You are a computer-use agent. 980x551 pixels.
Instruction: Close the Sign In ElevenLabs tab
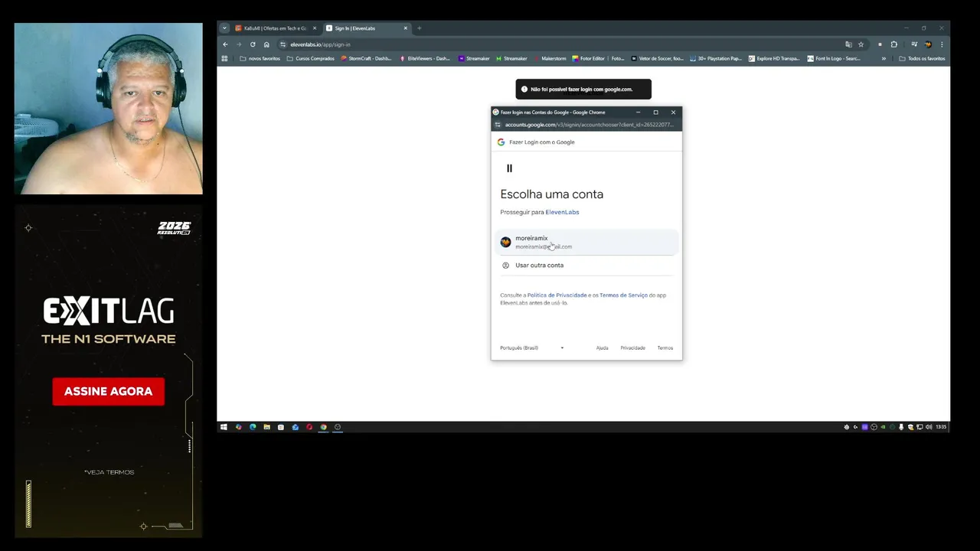click(x=405, y=28)
